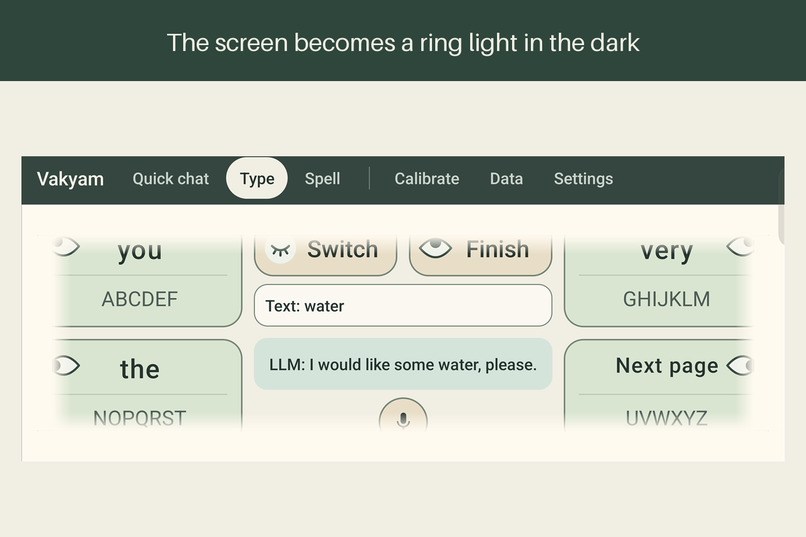Click the open-eye icon on Finish
Image resolution: width=806 pixels, height=537 pixels.
(435, 249)
